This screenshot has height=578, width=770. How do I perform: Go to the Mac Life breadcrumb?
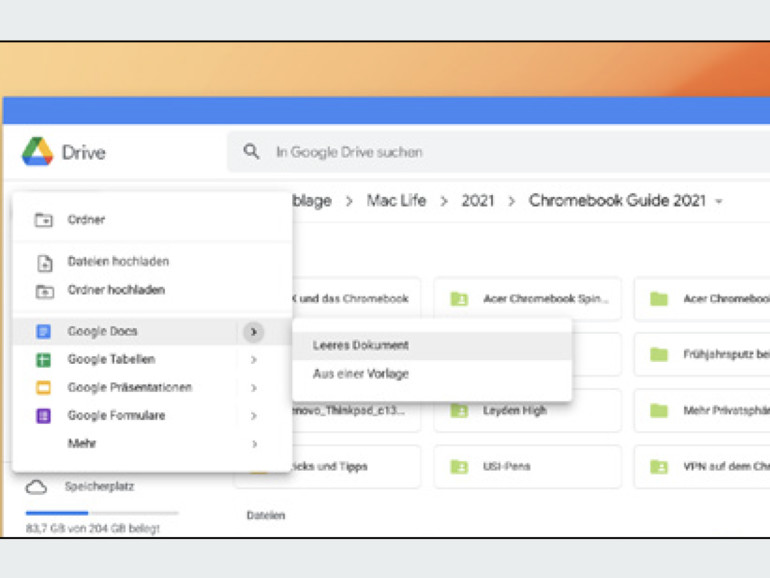pos(396,200)
